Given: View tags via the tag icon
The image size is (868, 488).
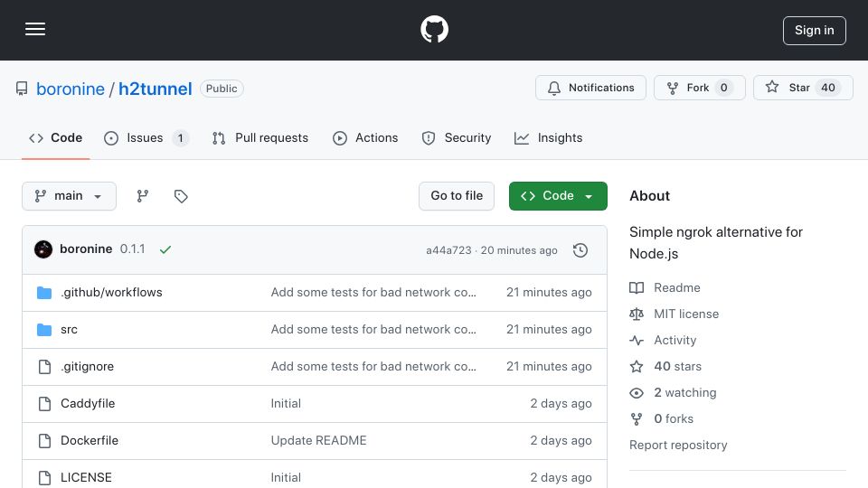Looking at the screenshot, I should [181, 196].
